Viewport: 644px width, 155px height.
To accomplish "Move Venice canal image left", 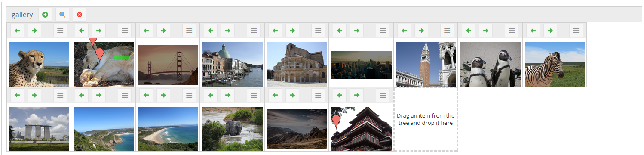I will (211, 31).
